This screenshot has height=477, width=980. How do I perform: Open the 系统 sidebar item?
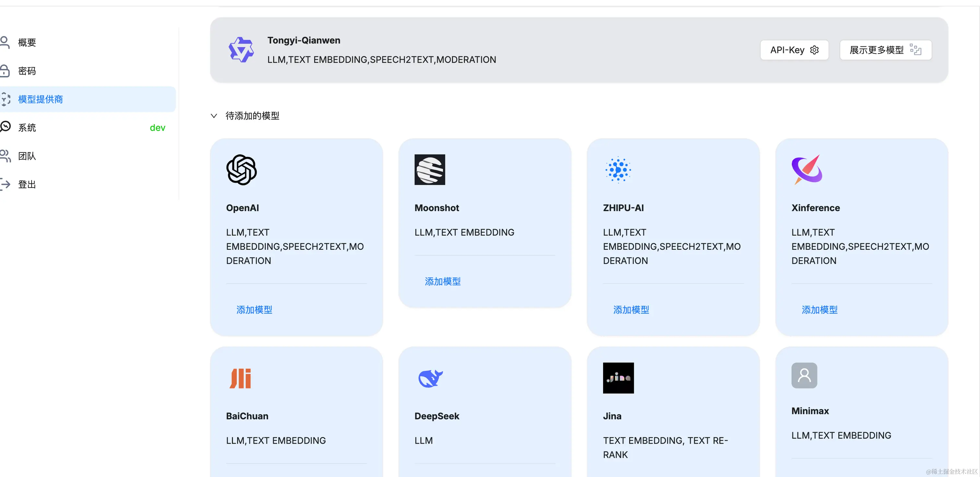point(27,127)
